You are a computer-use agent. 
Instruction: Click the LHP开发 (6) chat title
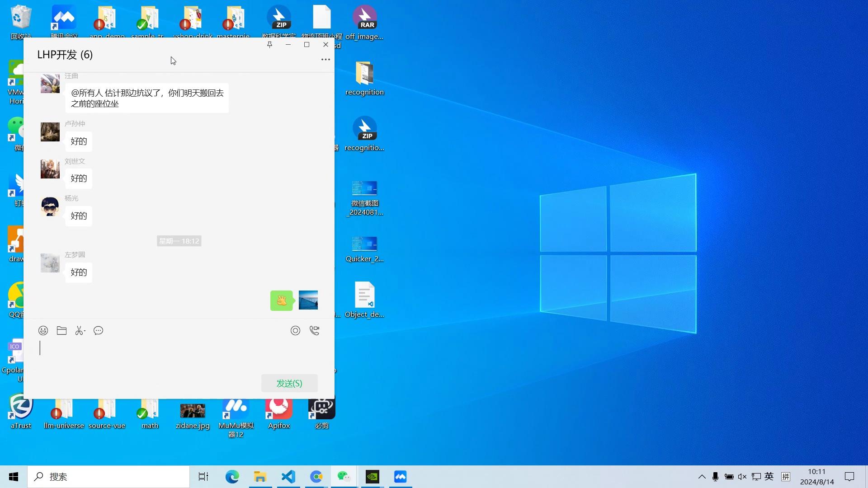65,55
